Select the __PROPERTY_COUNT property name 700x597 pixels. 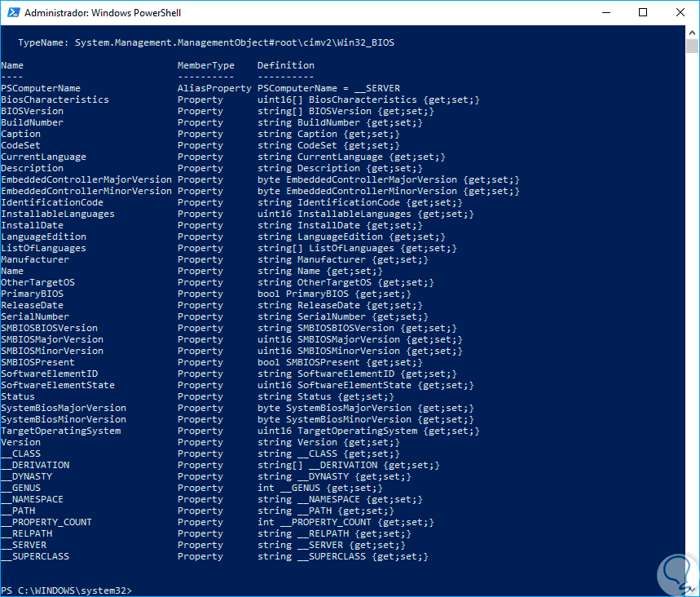(46, 522)
